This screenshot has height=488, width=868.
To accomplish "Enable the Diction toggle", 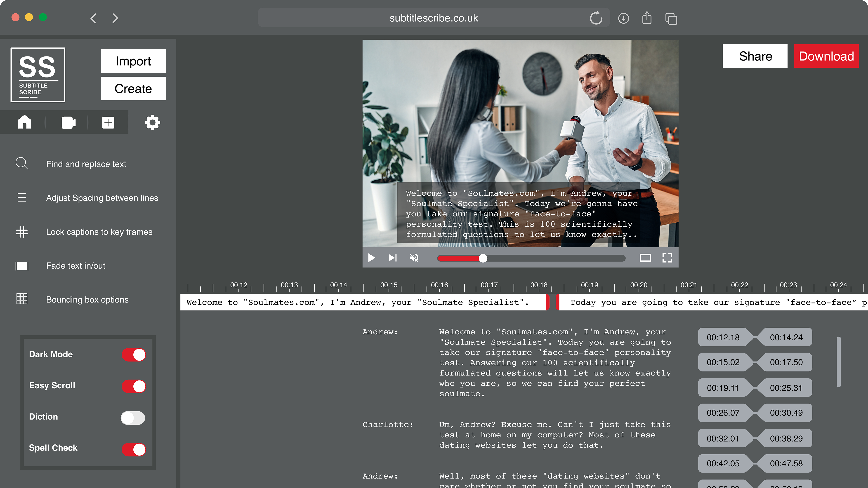I will tap(133, 418).
